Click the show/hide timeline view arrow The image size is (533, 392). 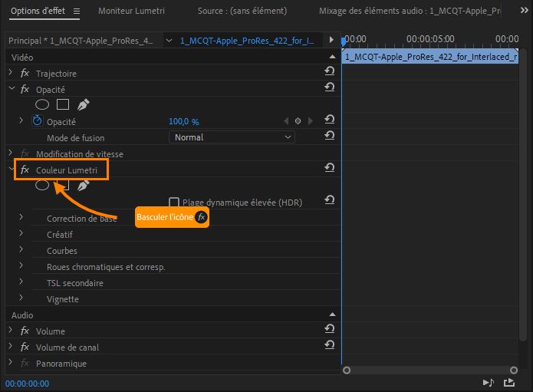331,39
